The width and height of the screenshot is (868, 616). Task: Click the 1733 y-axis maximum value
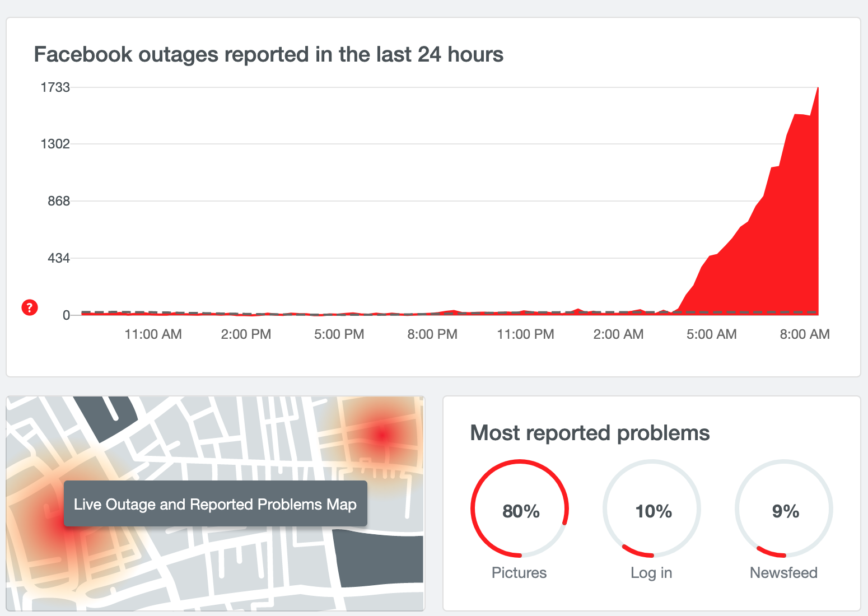coord(55,87)
